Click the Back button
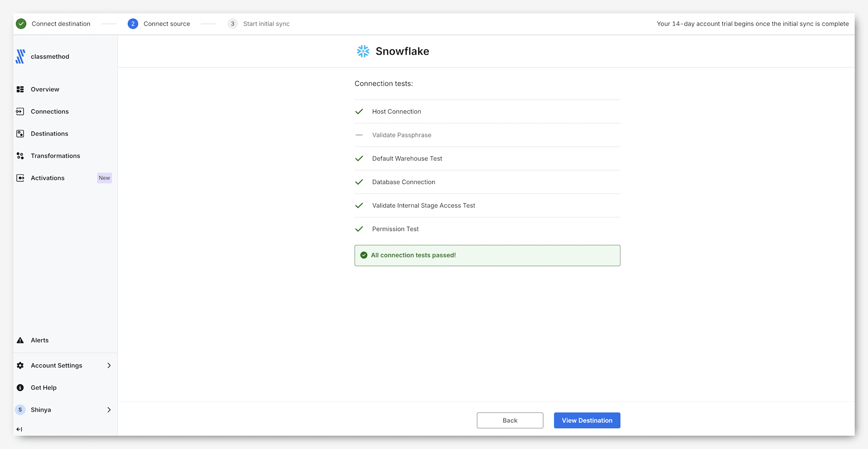868x449 pixels. tap(510, 420)
